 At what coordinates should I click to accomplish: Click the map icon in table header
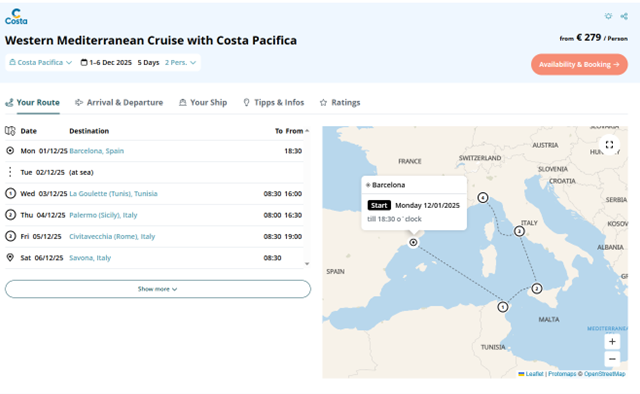pos(10,131)
